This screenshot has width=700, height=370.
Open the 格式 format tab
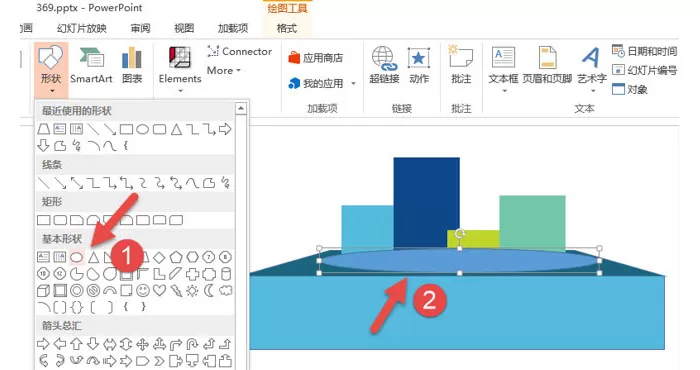287,29
